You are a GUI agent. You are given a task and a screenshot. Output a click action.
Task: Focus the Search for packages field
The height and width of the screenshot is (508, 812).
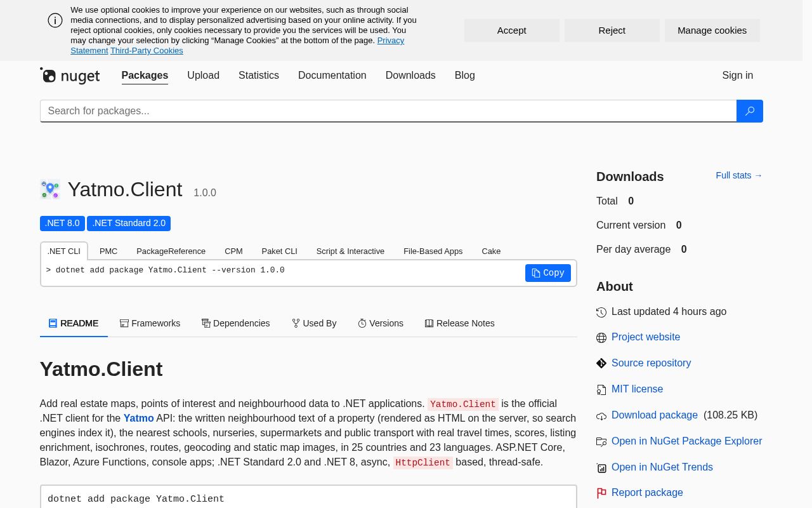coord(388,111)
